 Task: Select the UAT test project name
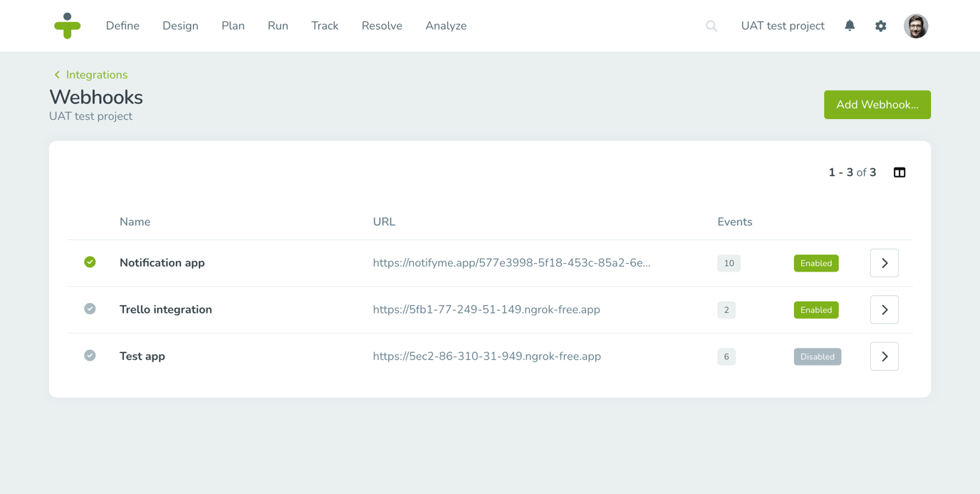click(783, 26)
